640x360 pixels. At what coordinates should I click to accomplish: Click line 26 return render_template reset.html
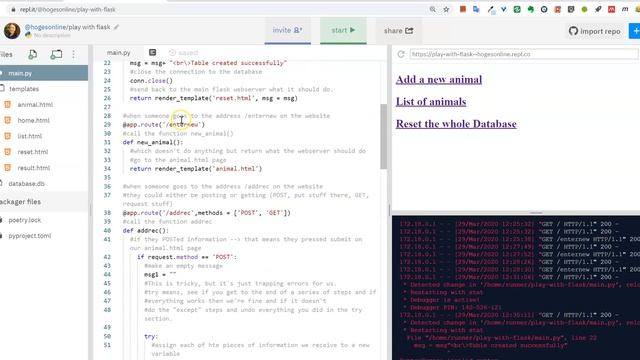pyautogui.click(x=213, y=98)
